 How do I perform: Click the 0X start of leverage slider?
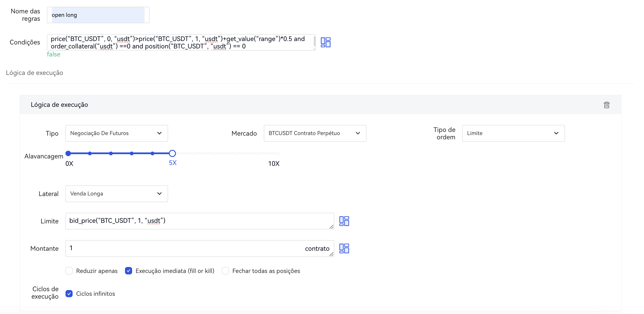(x=68, y=154)
